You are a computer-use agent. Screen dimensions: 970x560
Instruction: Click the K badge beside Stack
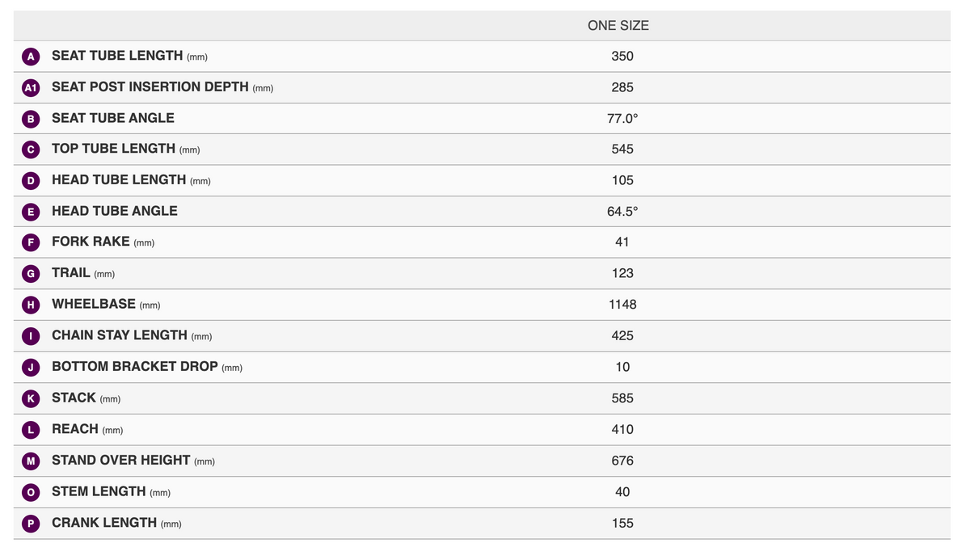click(x=31, y=398)
